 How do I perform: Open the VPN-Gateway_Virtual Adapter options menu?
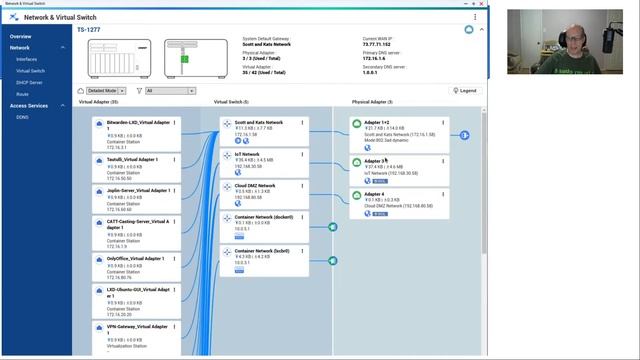(x=175, y=327)
